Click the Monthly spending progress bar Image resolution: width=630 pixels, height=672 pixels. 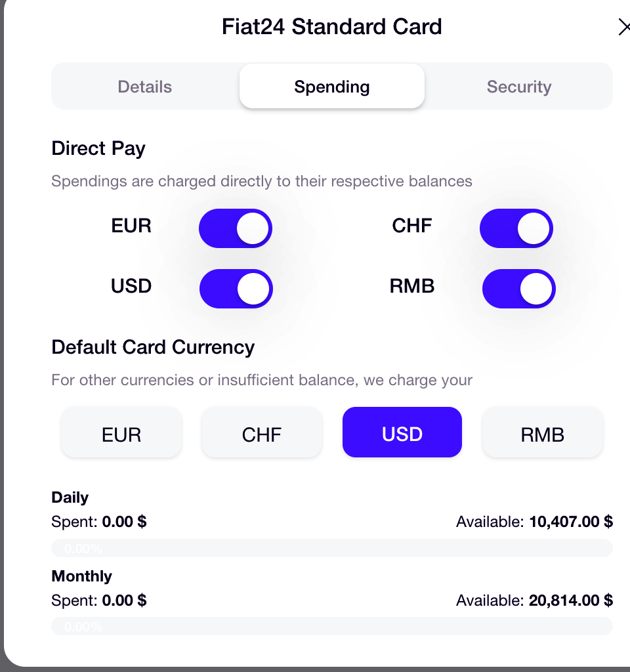331,627
